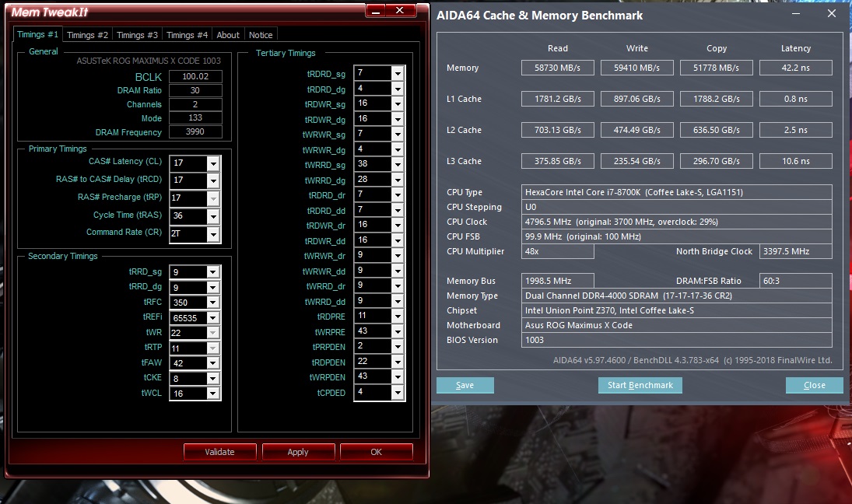This screenshot has width=852, height=504.
Task: Open tWRPRE dropdown
Action: click(x=398, y=331)
